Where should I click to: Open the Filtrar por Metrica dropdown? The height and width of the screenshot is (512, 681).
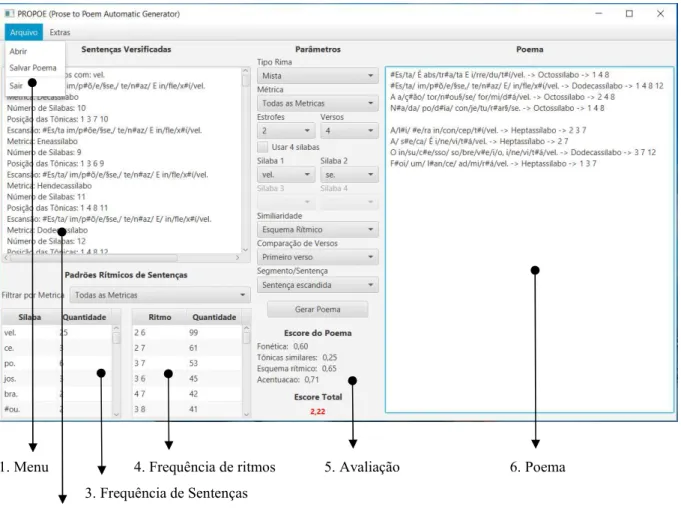(160, 295)
